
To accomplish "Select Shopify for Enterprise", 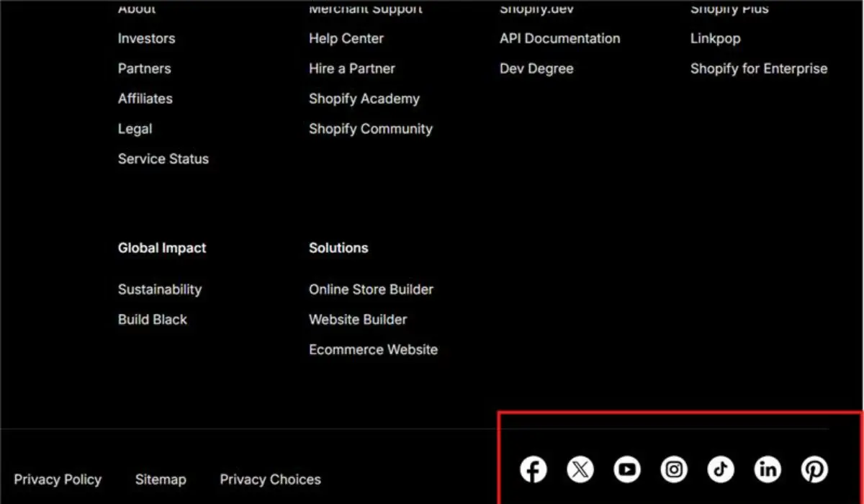I will click(759, 69).
